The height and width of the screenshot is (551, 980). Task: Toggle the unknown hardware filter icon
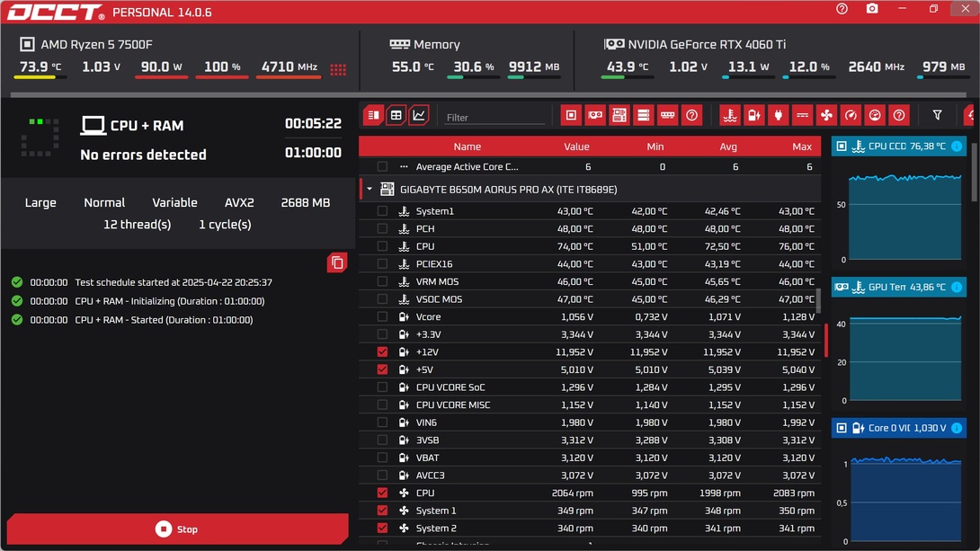[692, 115]
